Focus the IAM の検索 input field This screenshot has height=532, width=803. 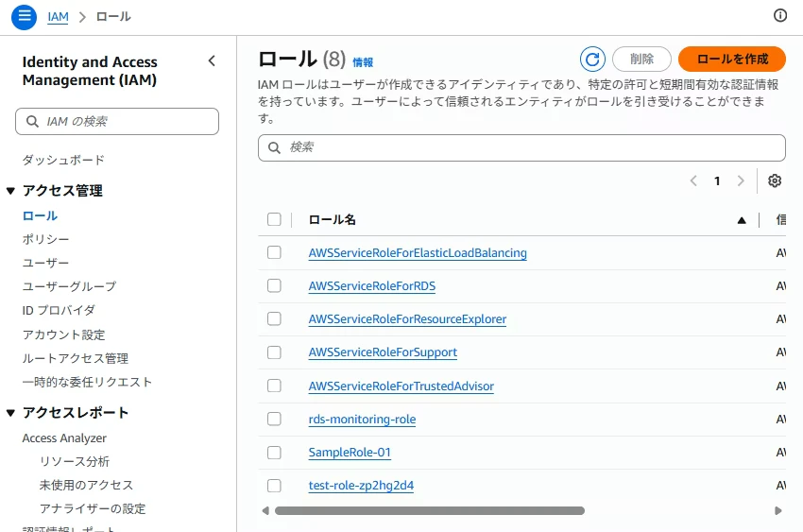tap(117, 121)
